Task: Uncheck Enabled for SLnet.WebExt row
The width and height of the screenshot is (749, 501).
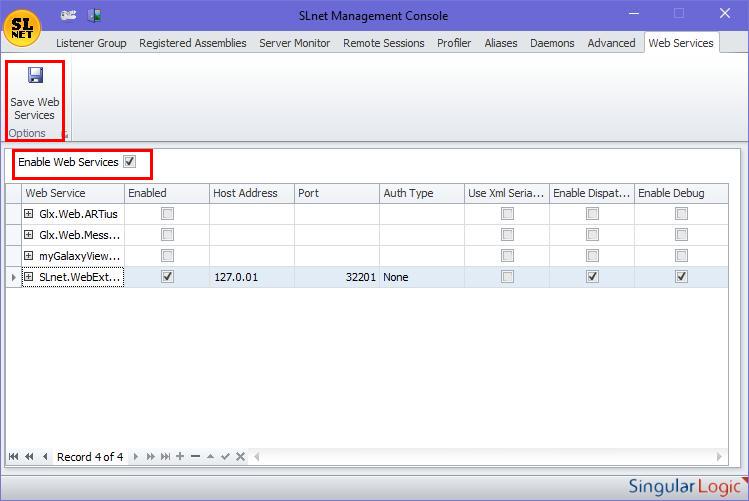Action: pos(167,277)
